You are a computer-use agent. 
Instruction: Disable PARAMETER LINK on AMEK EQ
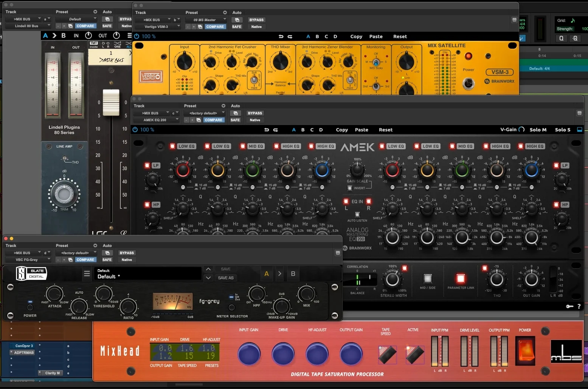pyautogui.click(x=461, y=279)
